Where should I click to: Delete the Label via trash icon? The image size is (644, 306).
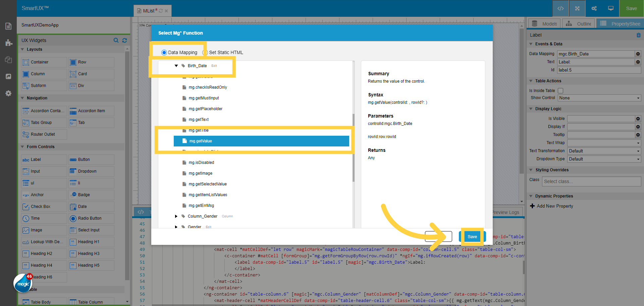(x=638, y=35)
